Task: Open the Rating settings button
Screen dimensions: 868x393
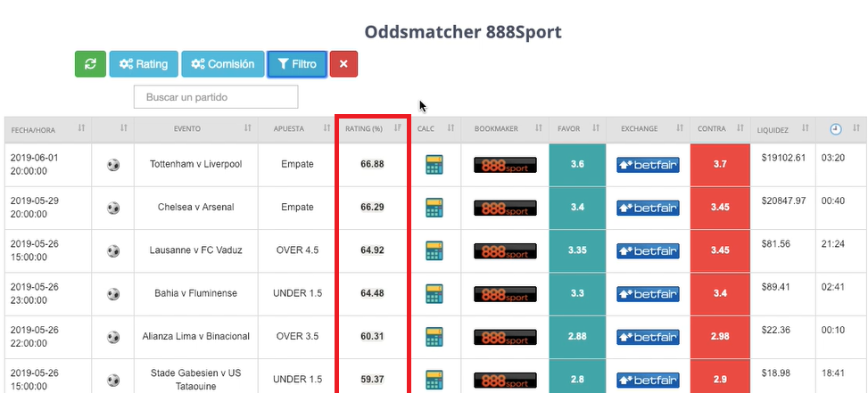Action: tap(143, 64)
